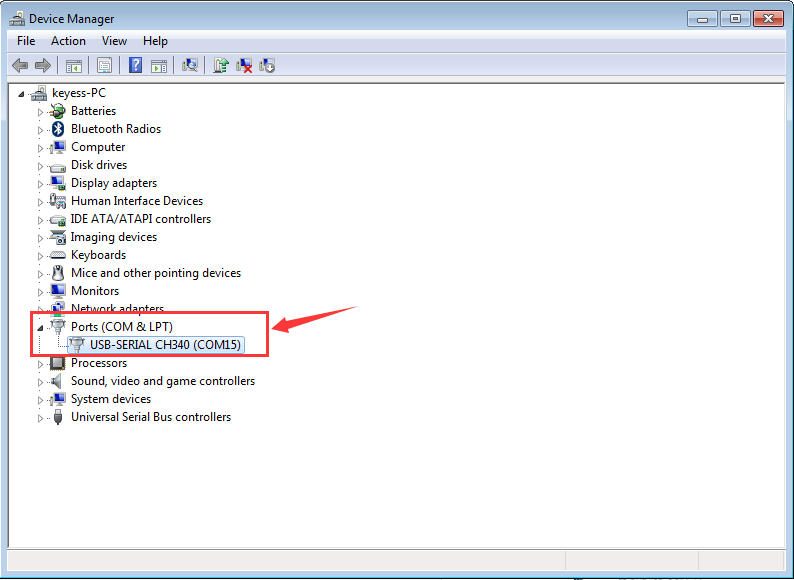Click the Back arrow toolbar icon
This screenshot has height=580, width=794.
point(20,65)
